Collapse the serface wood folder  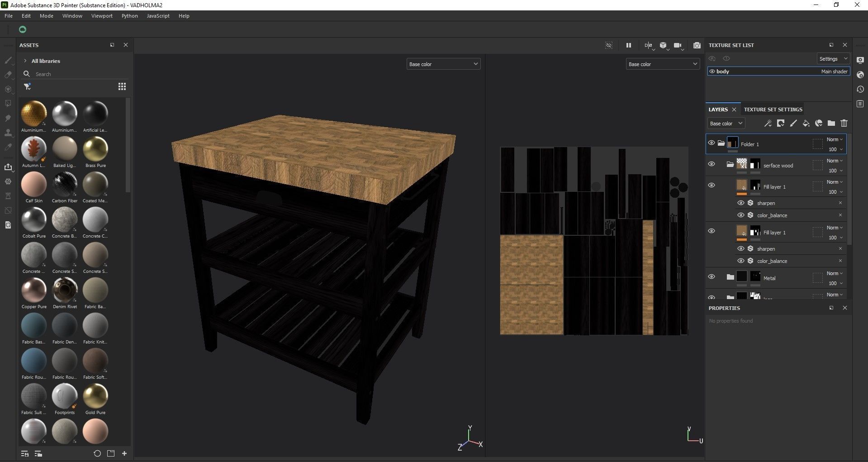(x=730, y=164)
